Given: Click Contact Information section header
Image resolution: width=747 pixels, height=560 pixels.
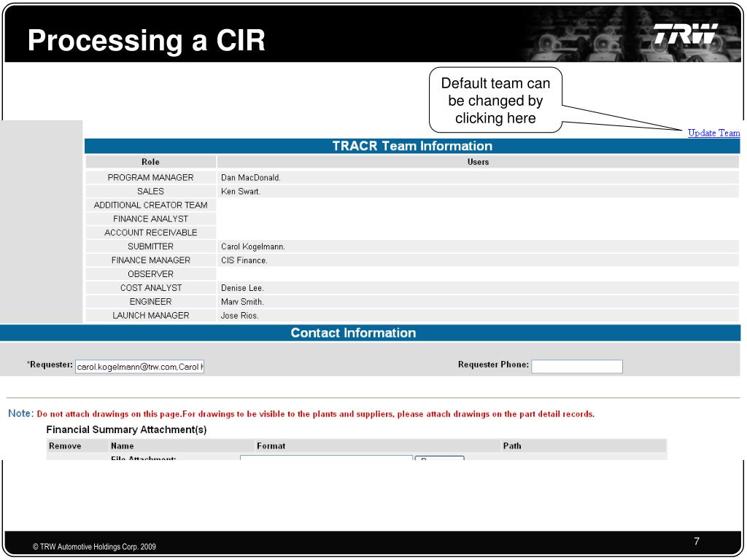Looking at the screenshot, I should pyautogui.click(x=370, y=332).
